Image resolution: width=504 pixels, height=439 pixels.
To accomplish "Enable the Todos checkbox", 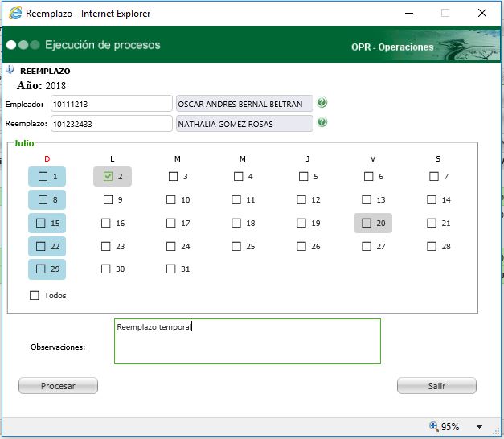I will coord(34,295).
